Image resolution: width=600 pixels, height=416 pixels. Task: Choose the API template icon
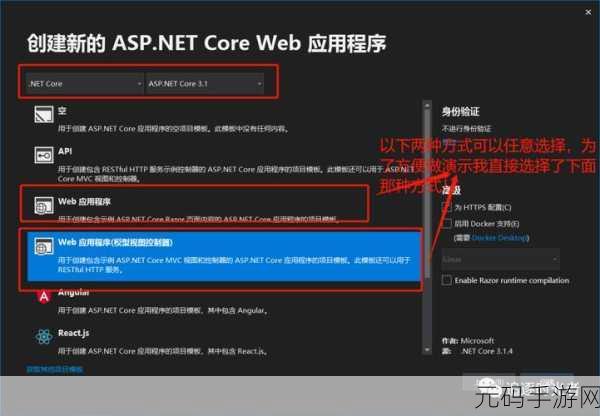[44, 155]
